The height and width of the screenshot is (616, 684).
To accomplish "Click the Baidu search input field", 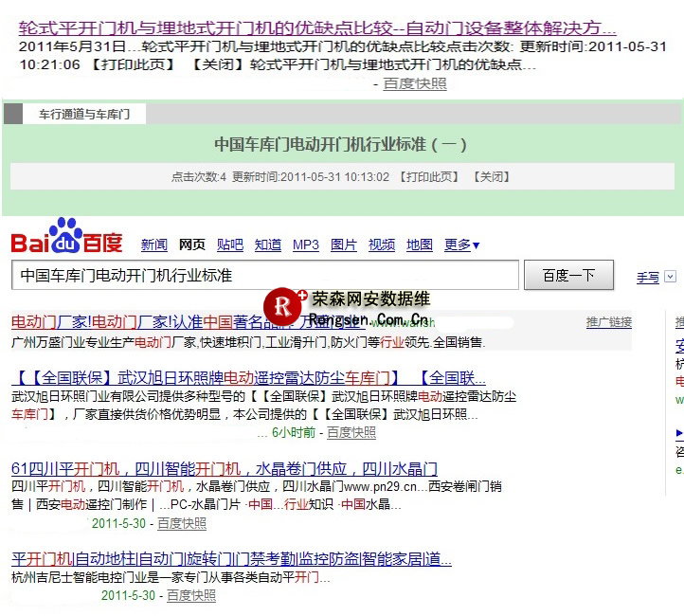I will (x=265, y=276).
